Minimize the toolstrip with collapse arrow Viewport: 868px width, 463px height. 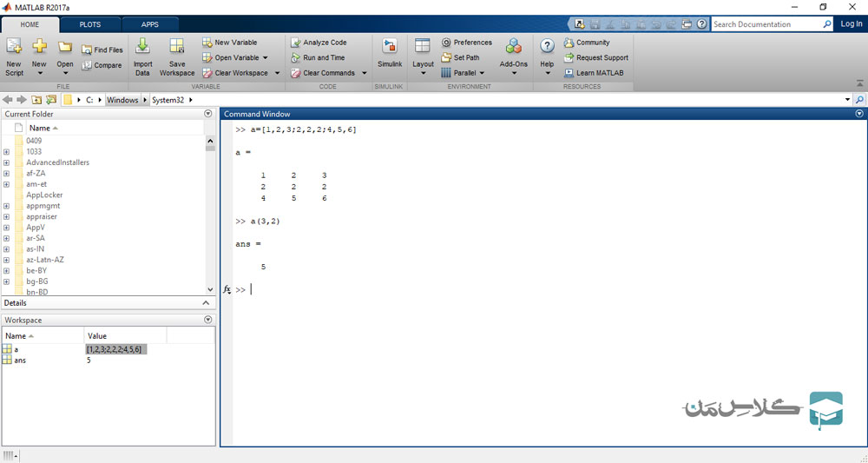point(859,83)
